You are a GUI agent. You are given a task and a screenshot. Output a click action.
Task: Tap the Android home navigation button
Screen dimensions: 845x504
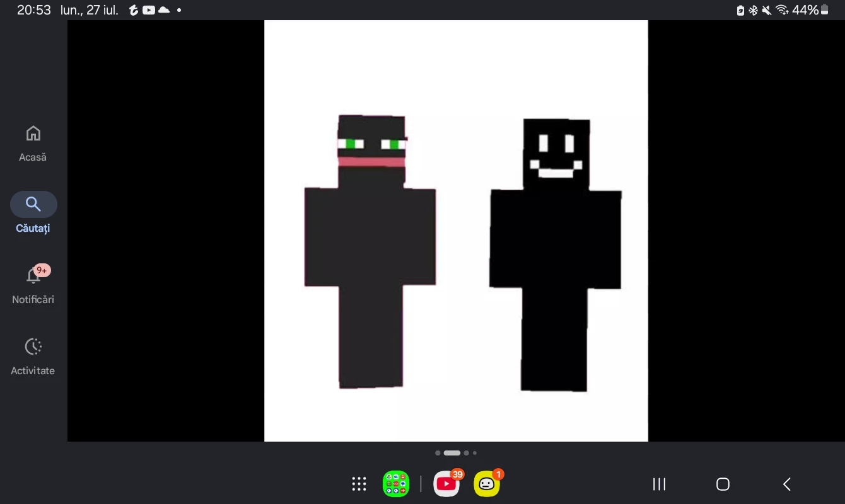click(x=723, y=484)
